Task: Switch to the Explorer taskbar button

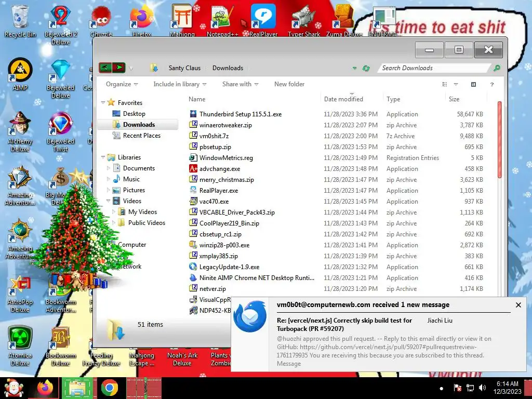Action: [77, 388]
